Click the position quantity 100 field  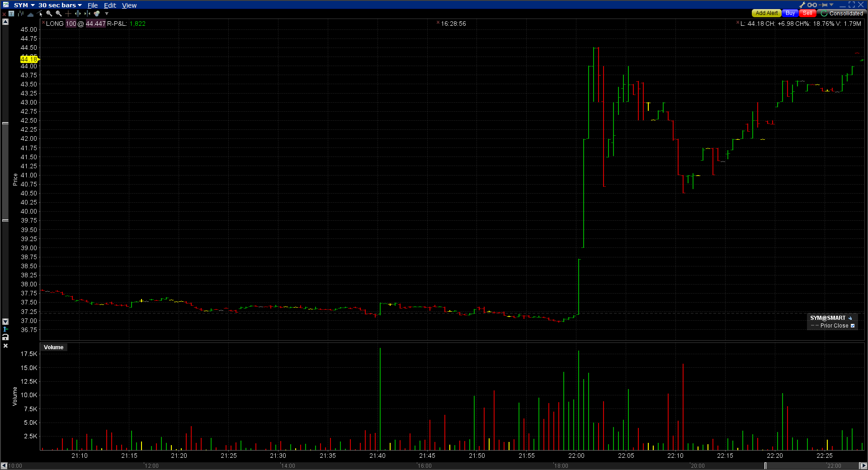coord(71,24)
